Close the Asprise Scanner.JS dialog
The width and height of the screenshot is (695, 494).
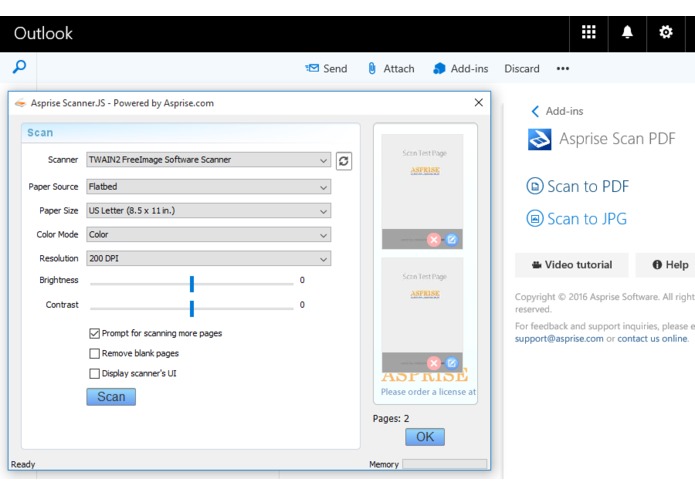(478, 103)
